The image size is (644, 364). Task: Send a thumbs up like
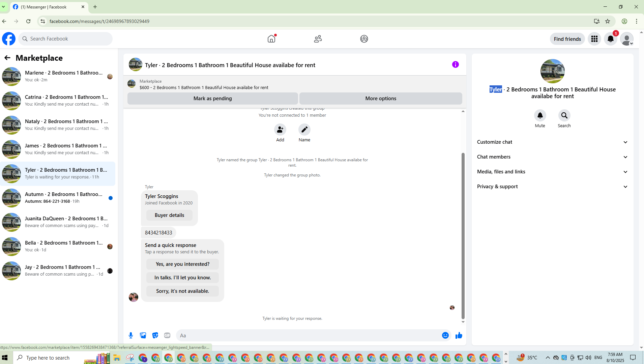tap(459, 335)
